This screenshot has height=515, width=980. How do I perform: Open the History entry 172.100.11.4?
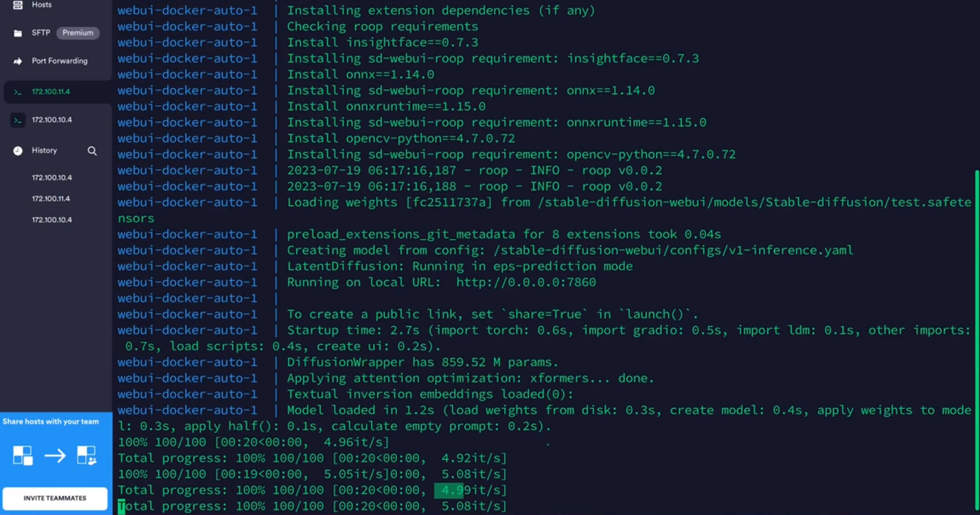[x=51, y=199]
